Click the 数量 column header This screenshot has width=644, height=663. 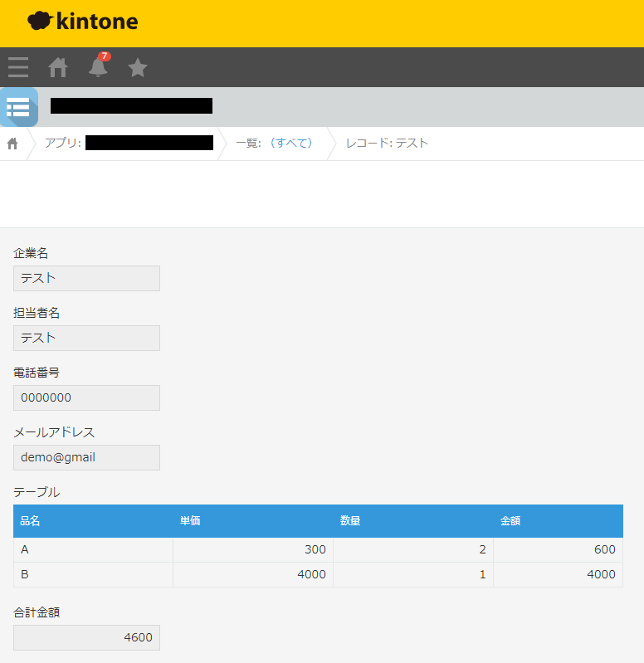coord(350,521)
